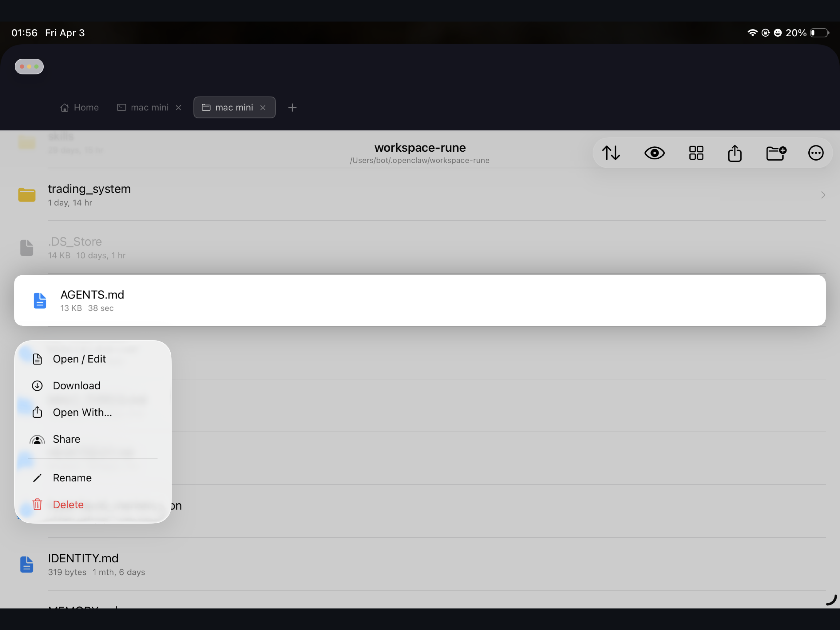Click the trading_system folder icon
The height and width of the screenshot is (630, 840).
[26, 194]
